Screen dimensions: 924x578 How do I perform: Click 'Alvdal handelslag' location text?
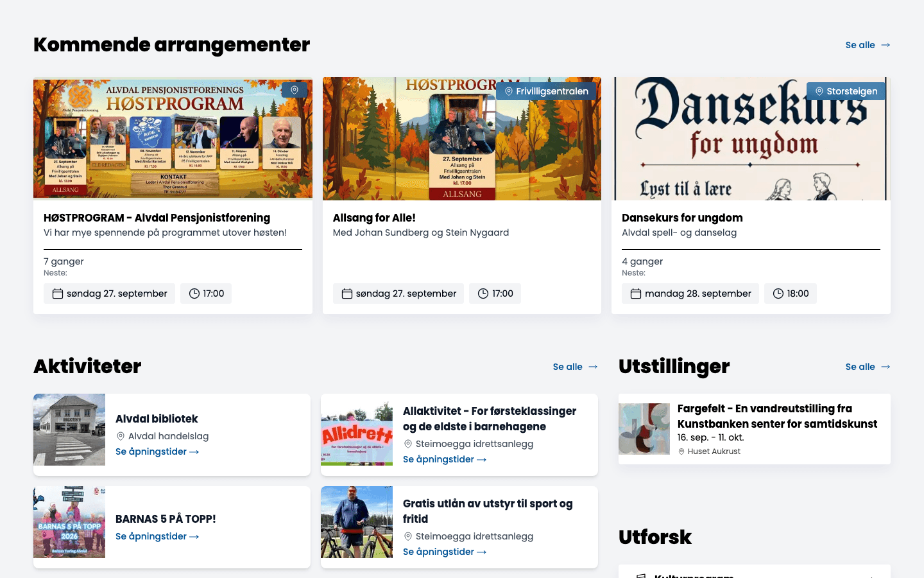coord(168,436)
